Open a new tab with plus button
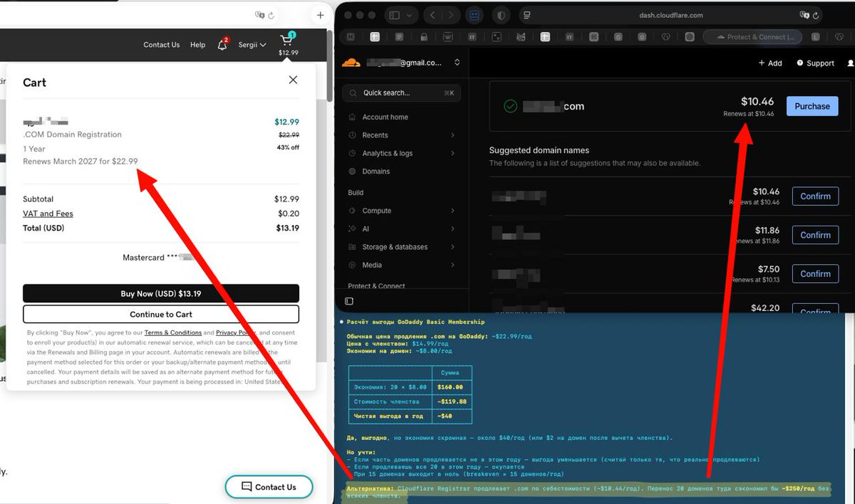Screen dimensions: 855x504 pyautogui.click(x=320, y=15)
